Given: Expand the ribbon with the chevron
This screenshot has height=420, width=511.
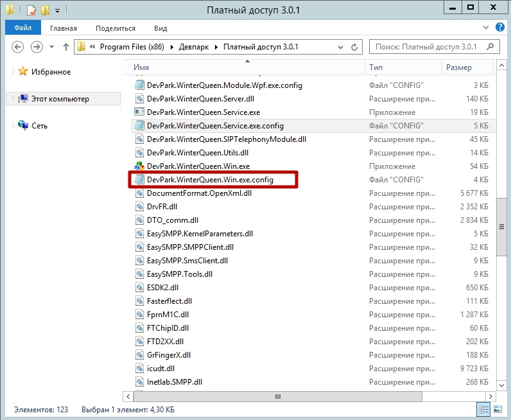Looking at the screenshot, I should [485, 28].
